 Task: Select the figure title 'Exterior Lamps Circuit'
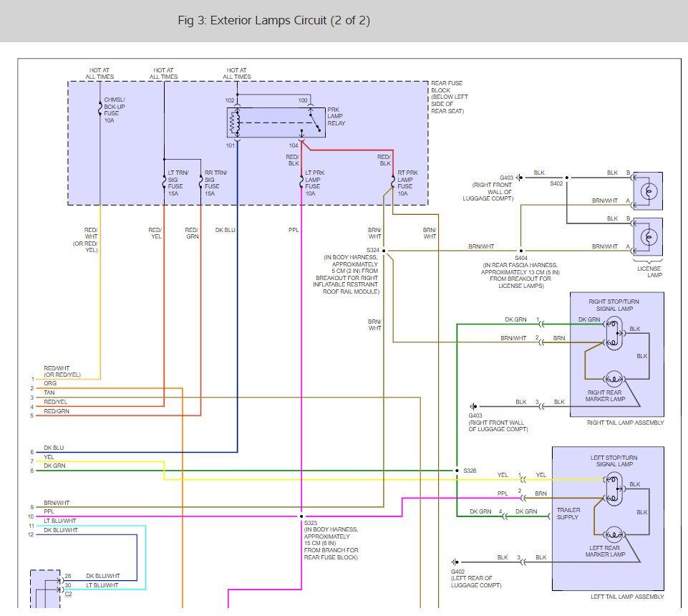tap(268, 20)
